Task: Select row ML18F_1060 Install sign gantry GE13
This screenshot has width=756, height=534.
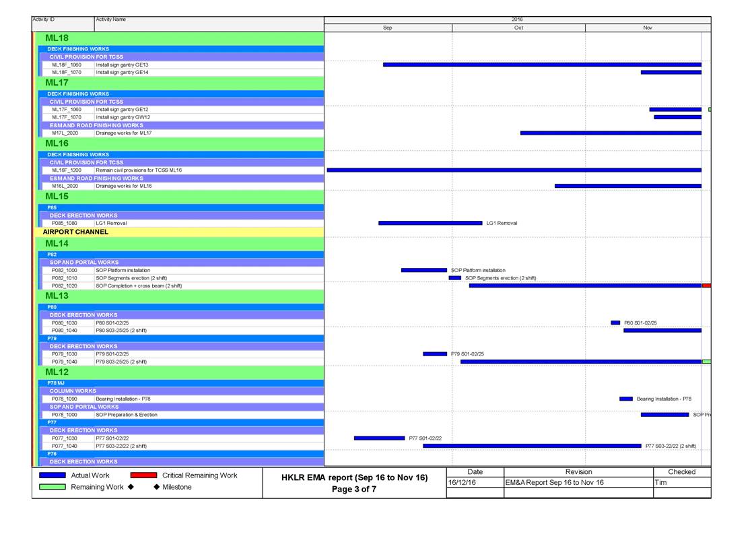Action: click(121, 65)
